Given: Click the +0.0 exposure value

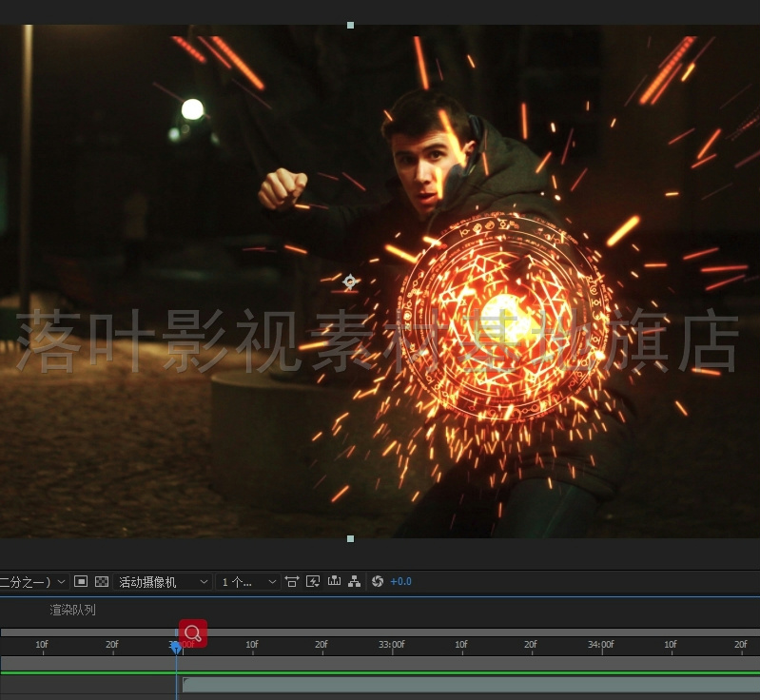Looking at the screenshot, I should [400, 582].
